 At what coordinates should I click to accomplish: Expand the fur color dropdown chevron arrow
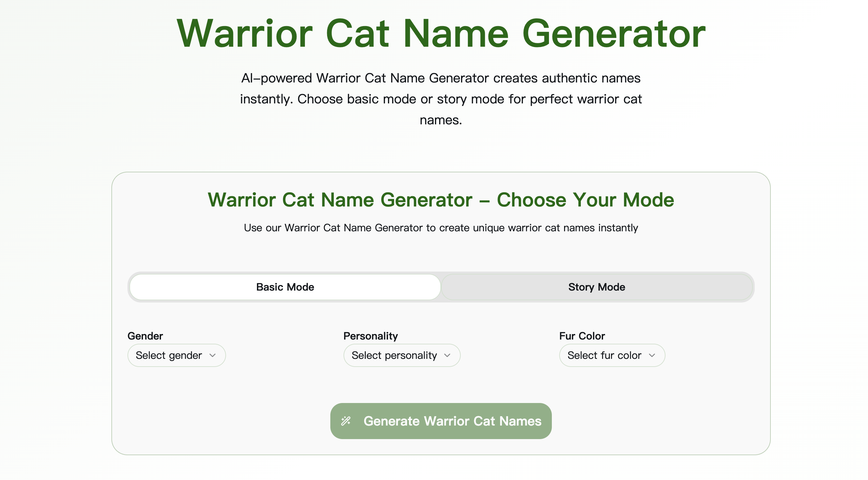click(653, 356)
